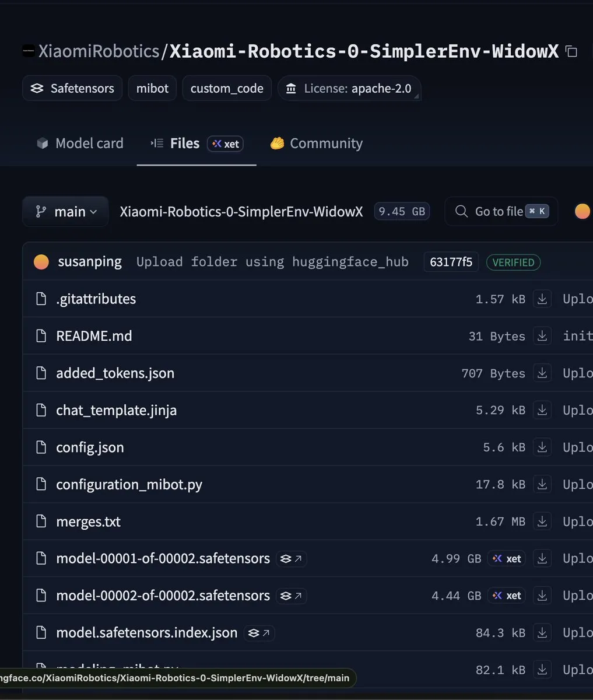Open commit message Upload folder using huggingface_hub
The image size is (593, 700).
coord(272,262)
